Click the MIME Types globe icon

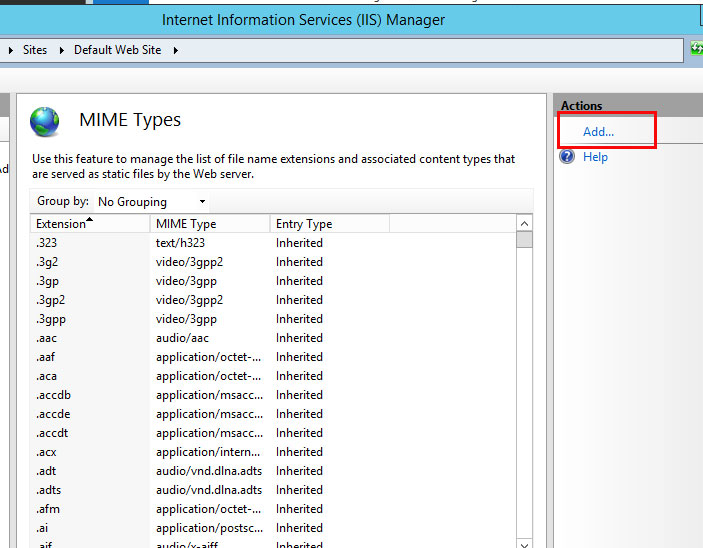44,122
